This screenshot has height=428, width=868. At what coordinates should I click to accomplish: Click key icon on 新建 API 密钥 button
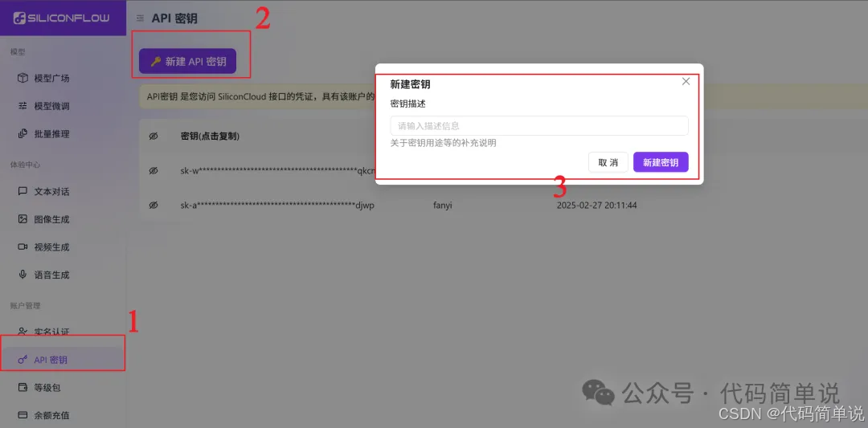(156, 61)
